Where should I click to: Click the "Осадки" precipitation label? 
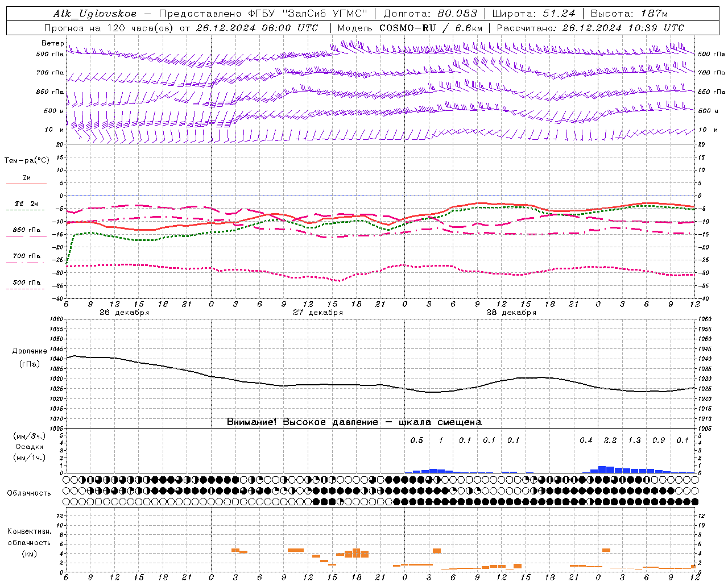[x=30, y=447]
